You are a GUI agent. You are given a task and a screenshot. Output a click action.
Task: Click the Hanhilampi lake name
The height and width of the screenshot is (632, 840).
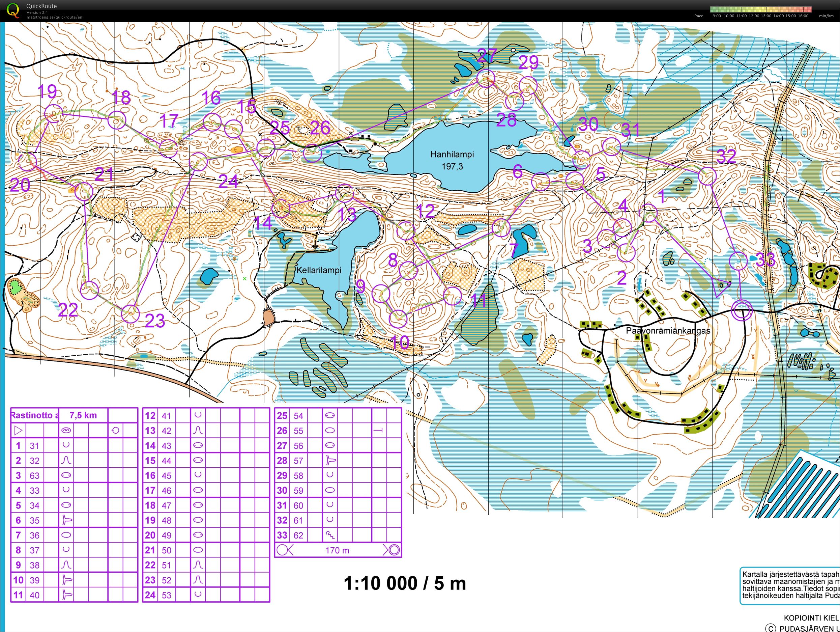452,154
